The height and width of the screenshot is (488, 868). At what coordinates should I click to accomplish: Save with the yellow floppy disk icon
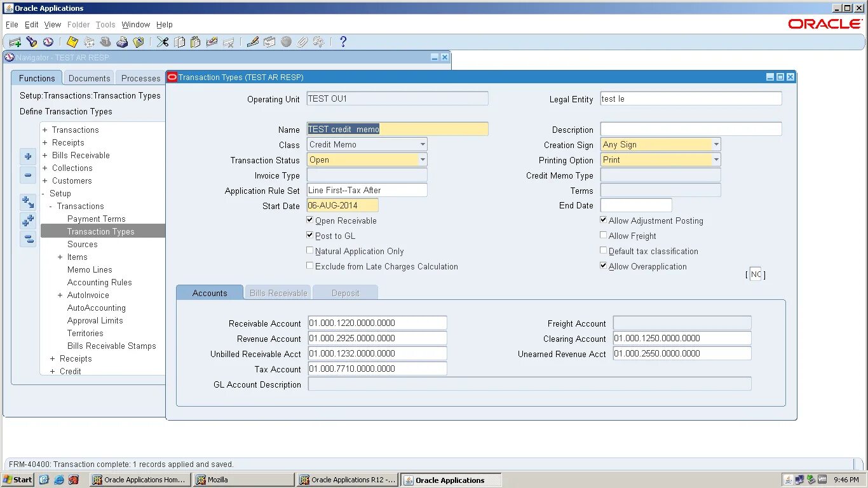click(x=72, y=42)
